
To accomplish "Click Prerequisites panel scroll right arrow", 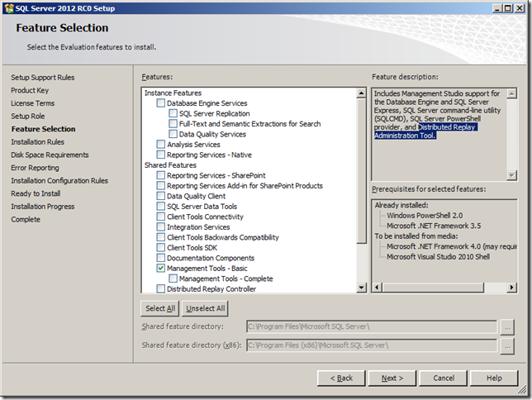I will click(x=511, y=288).
